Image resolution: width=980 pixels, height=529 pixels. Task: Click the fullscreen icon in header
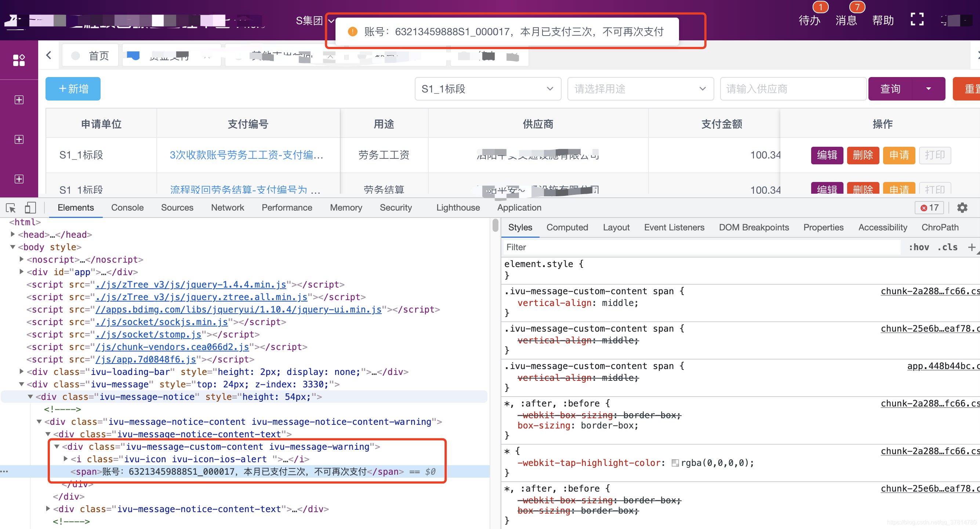tap(917, 20)
